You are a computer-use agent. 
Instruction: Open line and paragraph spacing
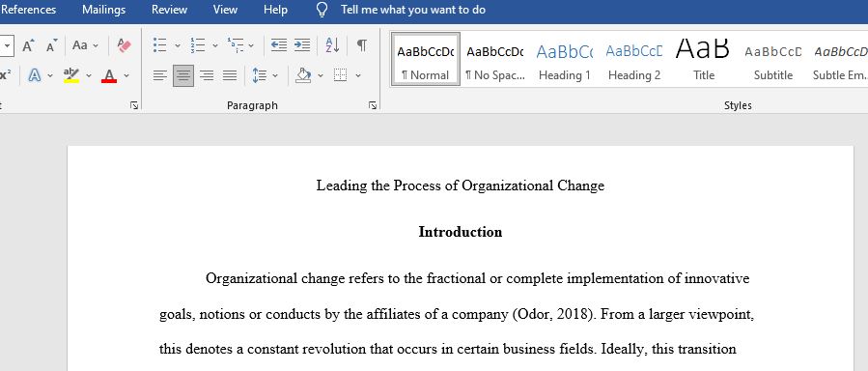tap(259, 75)
